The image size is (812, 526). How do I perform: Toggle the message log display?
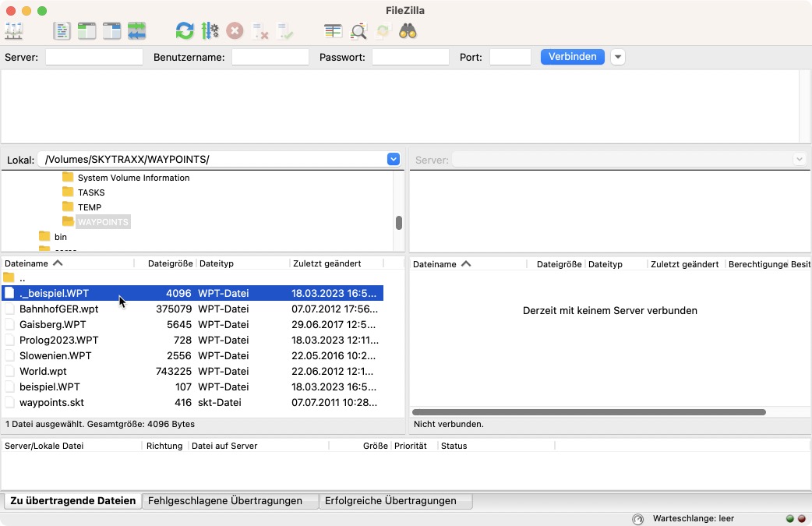(62, 30)
